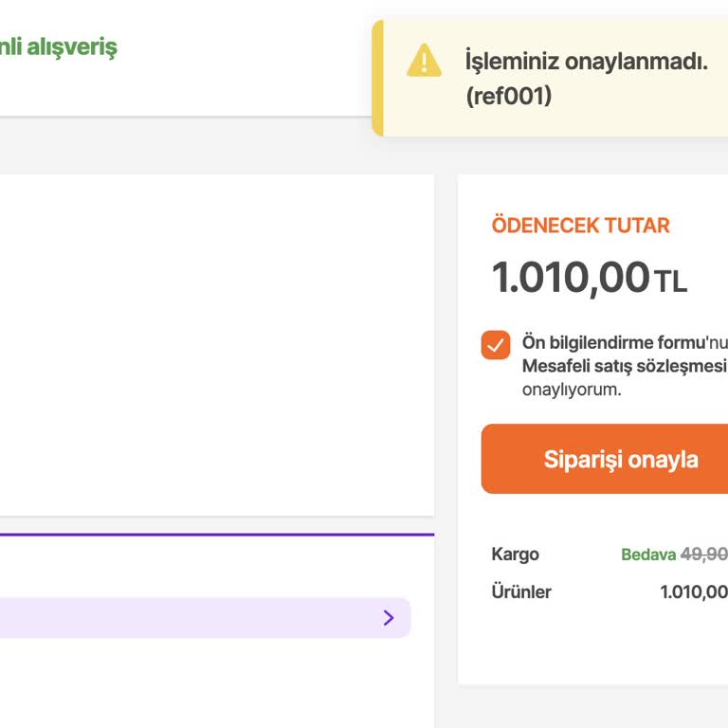
Task: Click the purple right chevron arrow
Action: pos(389,618)
